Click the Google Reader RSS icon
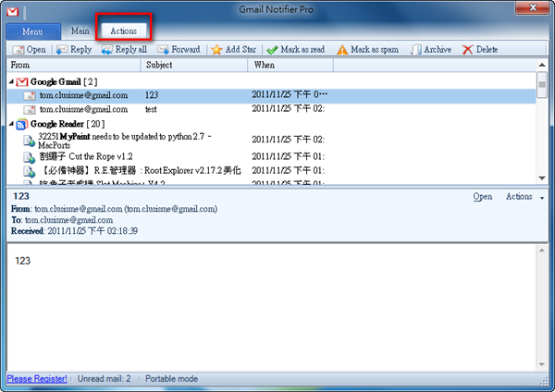This screenshot has width=555, height=392. point(22,124)
